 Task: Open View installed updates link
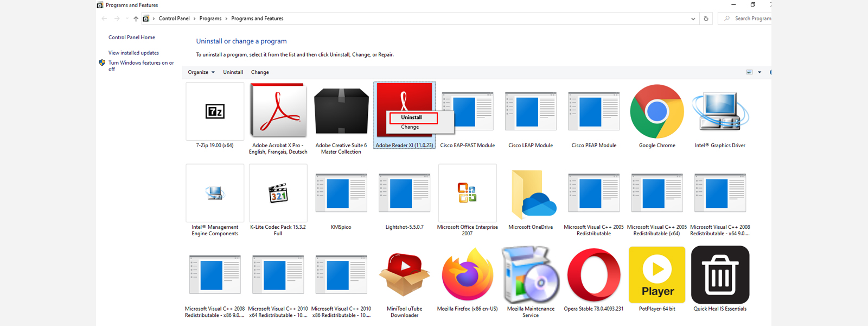click(133, 53)
